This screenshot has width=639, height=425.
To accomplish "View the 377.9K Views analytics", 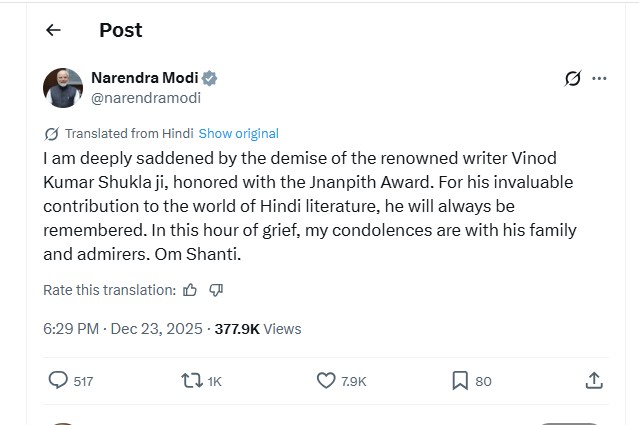I will [x=257, y=328].
